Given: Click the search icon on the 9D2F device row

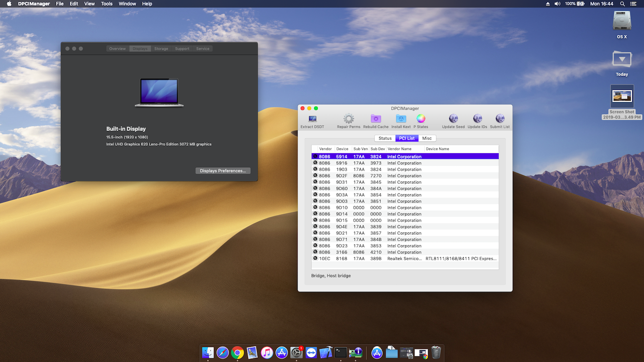Looking at the screenshot, I should tap(315, 175).
